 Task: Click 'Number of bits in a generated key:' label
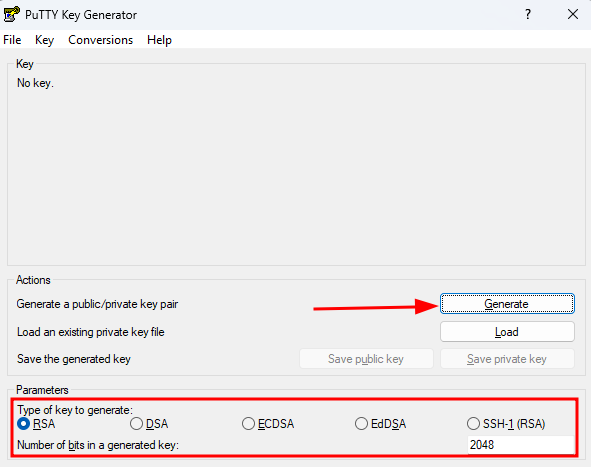98,445
